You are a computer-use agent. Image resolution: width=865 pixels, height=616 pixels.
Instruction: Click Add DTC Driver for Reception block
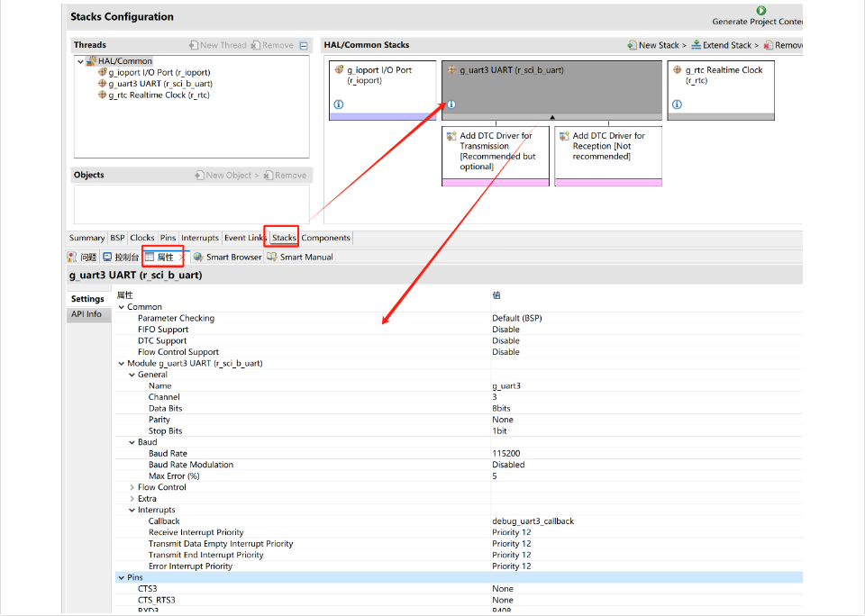click(608, 156)
